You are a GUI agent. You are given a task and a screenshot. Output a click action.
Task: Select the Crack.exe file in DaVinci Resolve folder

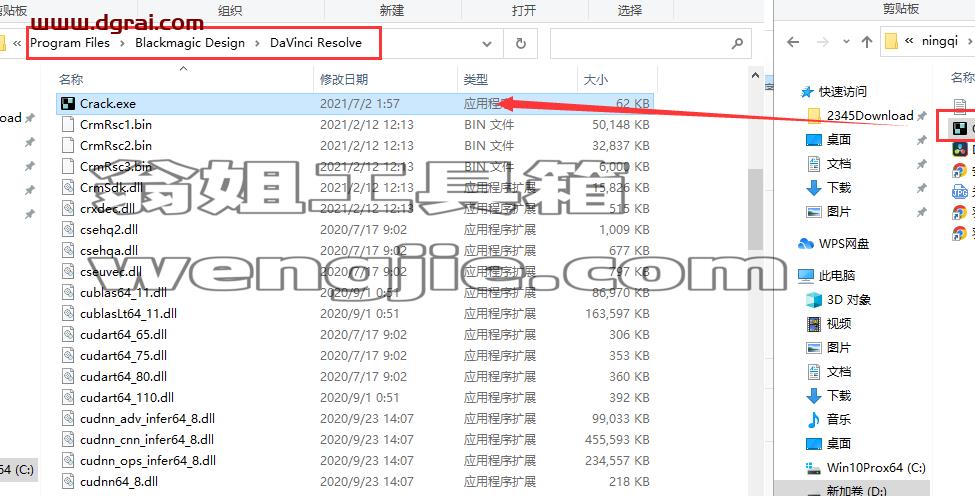[x=356, y=104]
